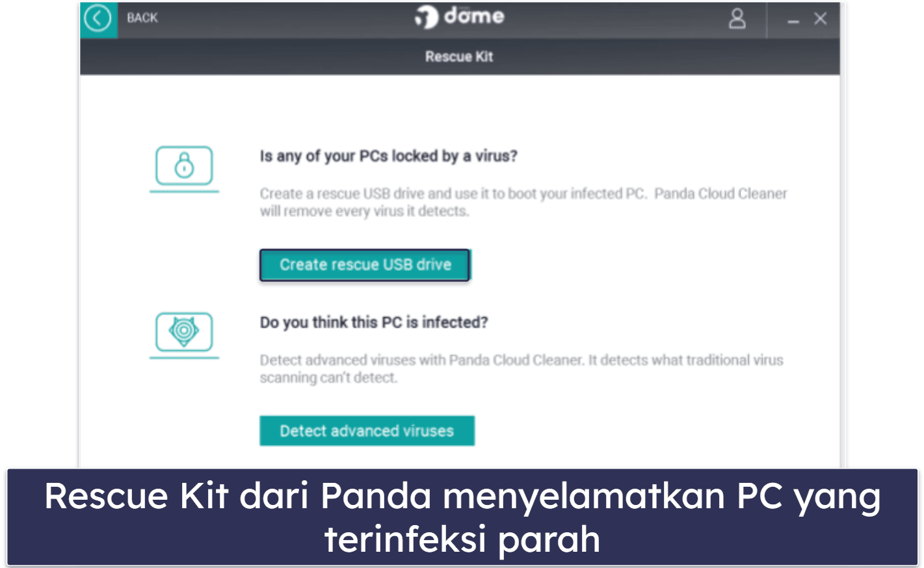Click the BACK label

click(142, 18)
